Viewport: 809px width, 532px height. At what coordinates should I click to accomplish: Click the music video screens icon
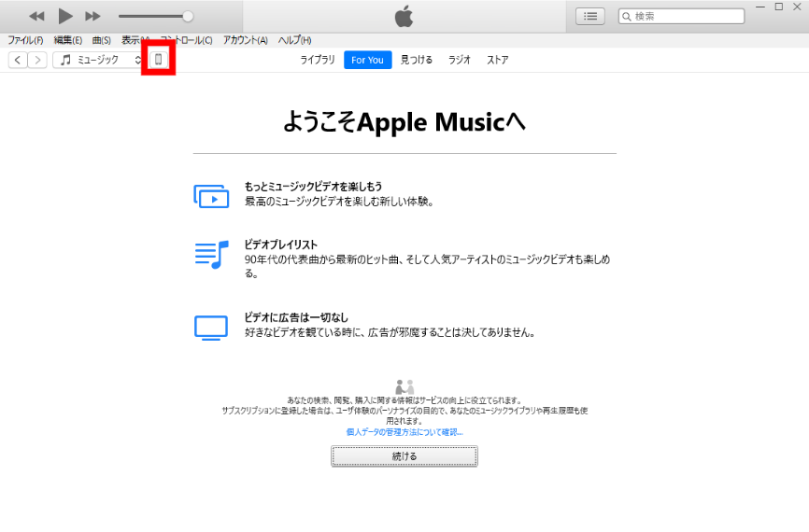(211, 196)
